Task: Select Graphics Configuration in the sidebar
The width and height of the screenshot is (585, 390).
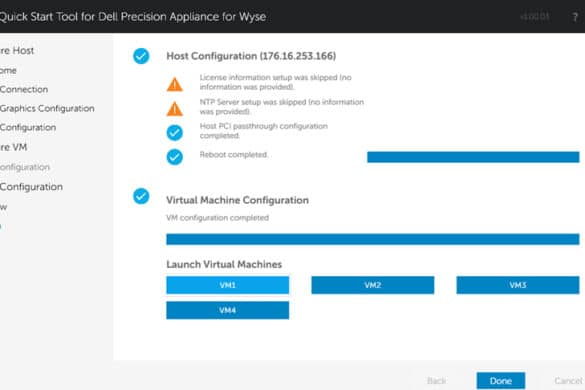Action: coord(47,109)
